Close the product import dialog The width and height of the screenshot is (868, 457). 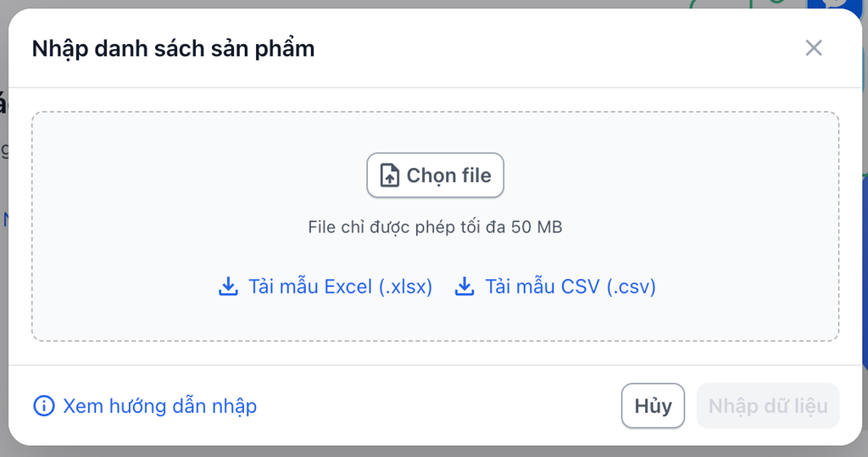tap(814, 48)
